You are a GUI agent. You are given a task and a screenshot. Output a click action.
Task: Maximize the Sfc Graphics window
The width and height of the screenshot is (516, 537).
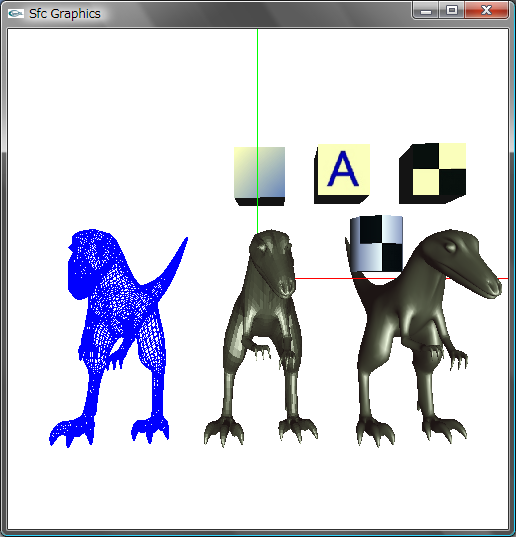click(452, 10)
